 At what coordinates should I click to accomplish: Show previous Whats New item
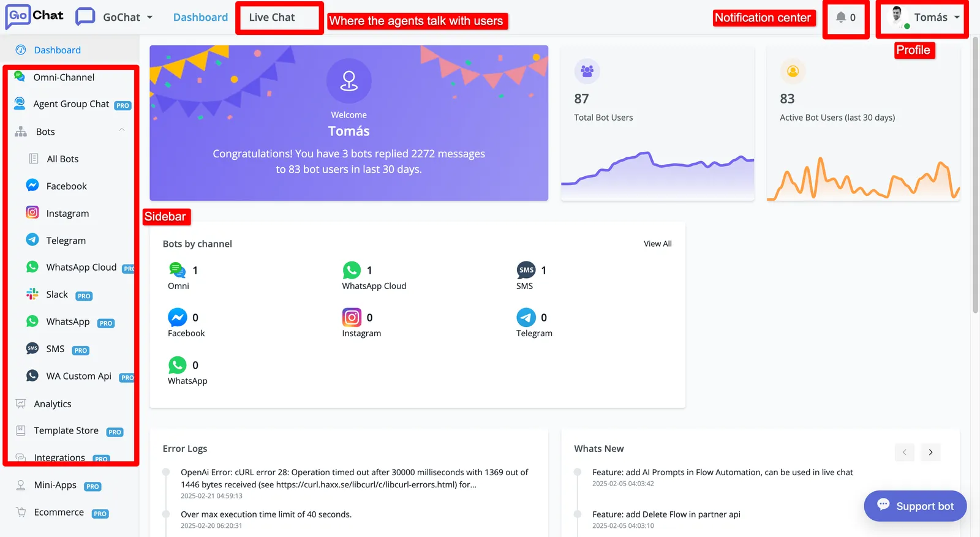905,453
